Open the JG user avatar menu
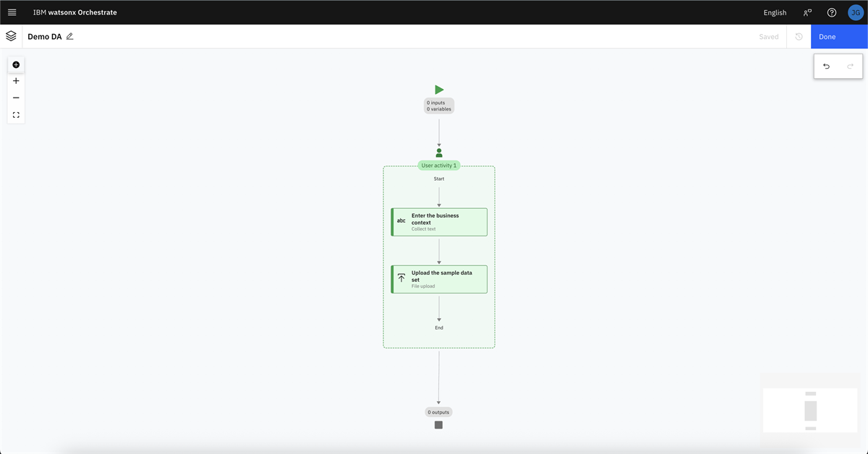This screenshot has width=868, height=454. coord(855,12)
